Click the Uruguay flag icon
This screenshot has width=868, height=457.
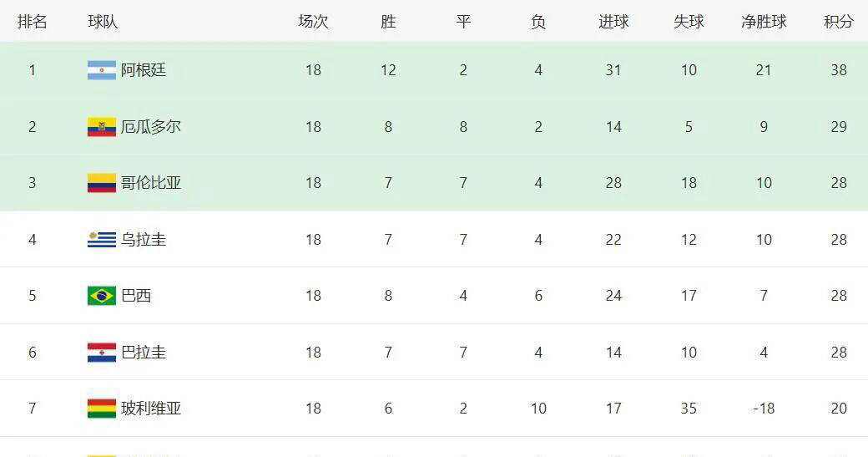coord(101,240)
